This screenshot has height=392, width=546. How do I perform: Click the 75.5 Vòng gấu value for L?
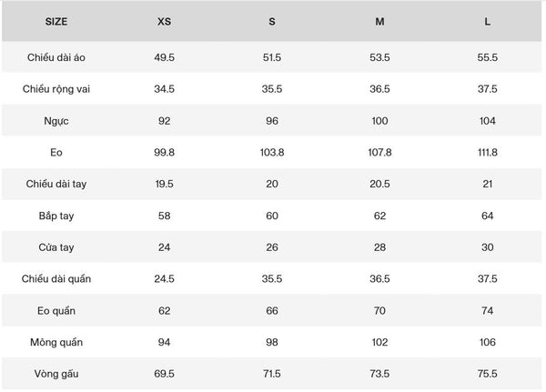point(487,374)
